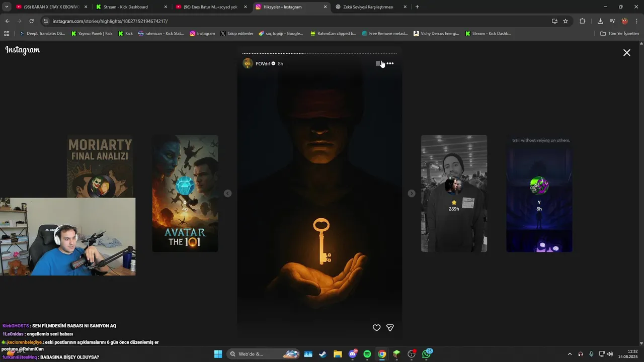Open the Chrome extensions menu
The height and width of the screenshot is (362, 644).
pyautogui.click(x=583, y=21)
